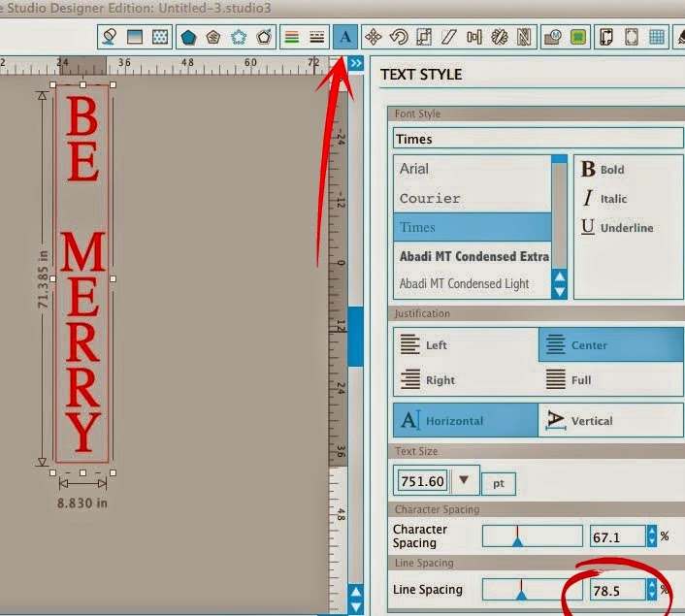
Task: Increase Character Spacing with up stepper
Action: pyautogui.click(x=651, y=531)
